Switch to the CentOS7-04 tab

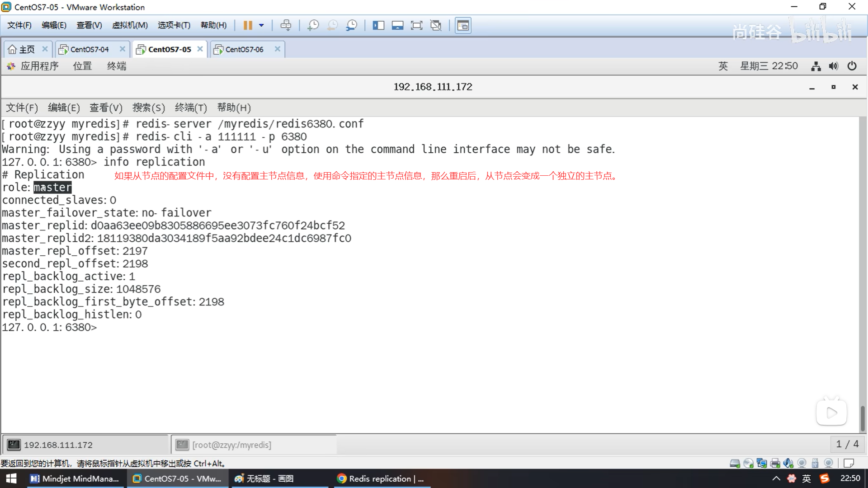[x=89, y=49]
